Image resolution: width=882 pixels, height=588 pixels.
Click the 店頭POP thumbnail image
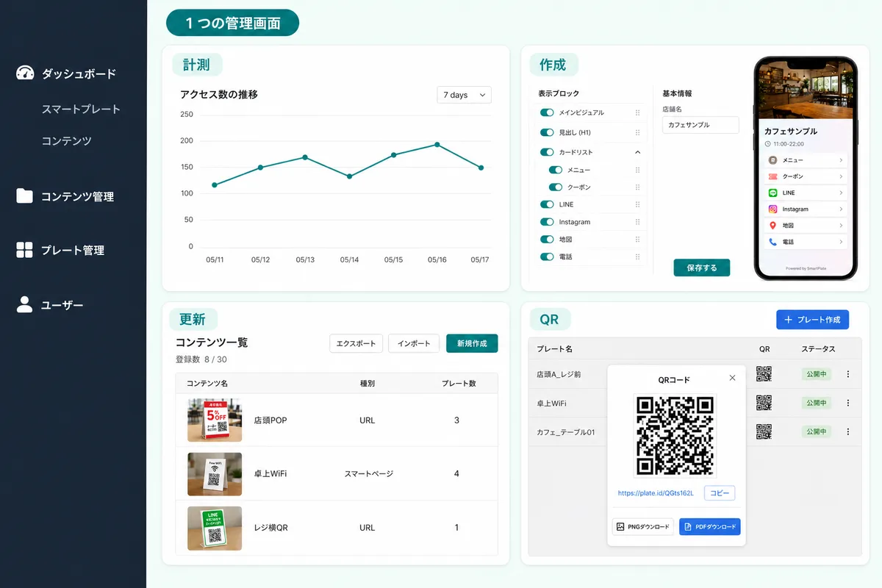215,420
